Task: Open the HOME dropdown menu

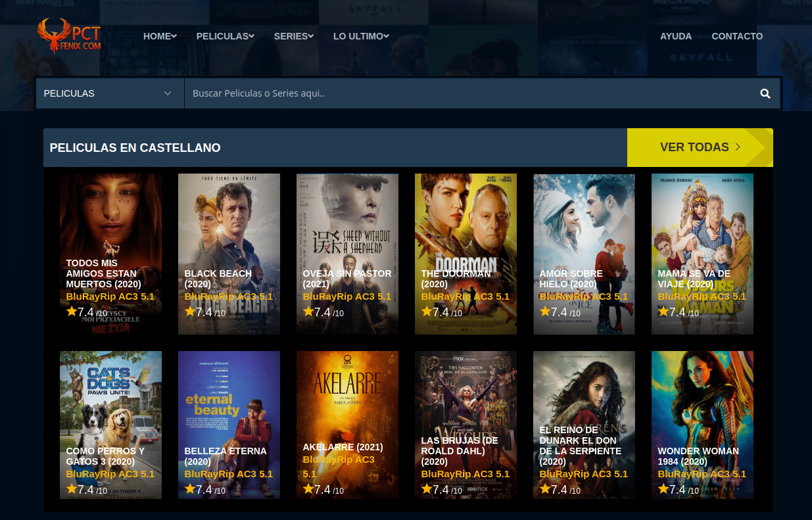Action: 160,36
